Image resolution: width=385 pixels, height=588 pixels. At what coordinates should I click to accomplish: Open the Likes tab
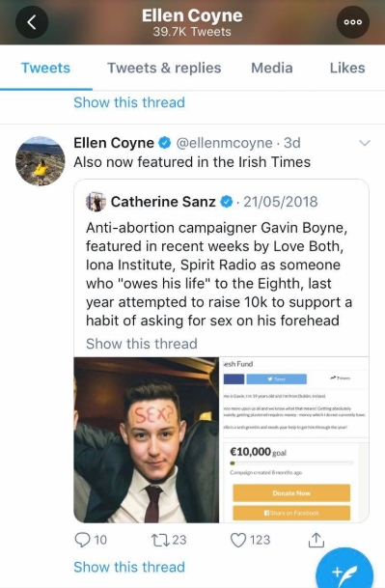pyautogui.click(x=347, y=68)
